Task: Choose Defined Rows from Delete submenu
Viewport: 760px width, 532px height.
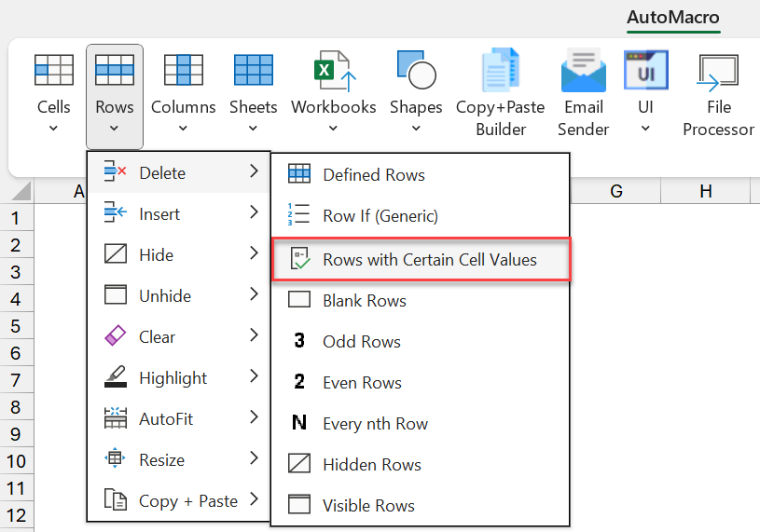Action: [373, 174]
